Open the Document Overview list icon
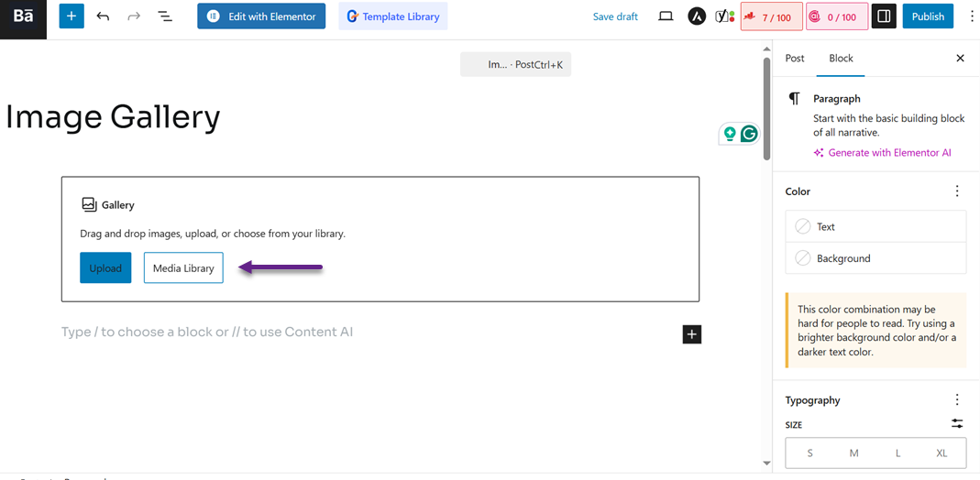The image size is (980, 480). click(165, 16)
